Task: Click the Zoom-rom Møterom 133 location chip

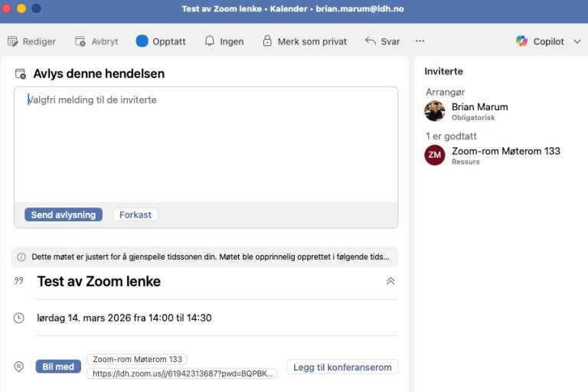Action: (x=137, y=359)
